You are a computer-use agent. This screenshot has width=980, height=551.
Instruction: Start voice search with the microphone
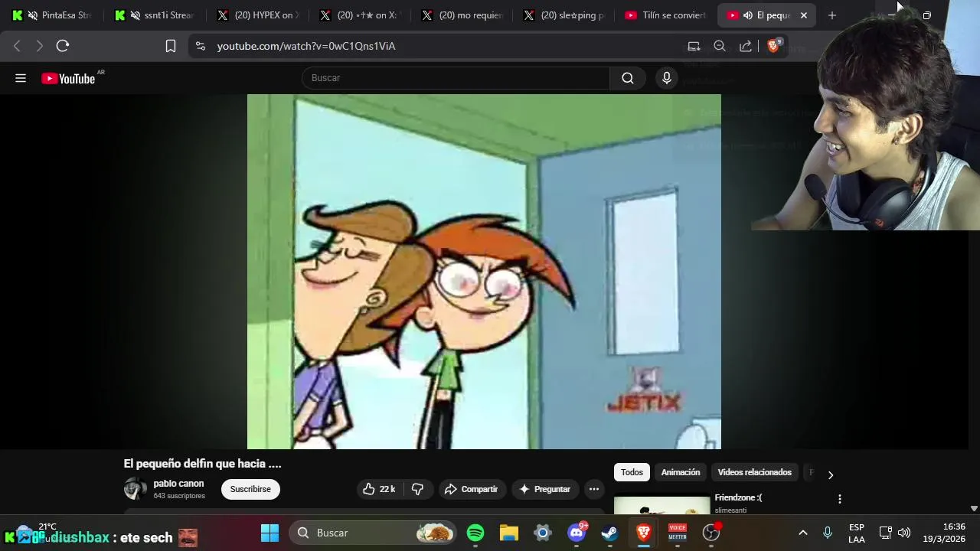click(667, 78)
